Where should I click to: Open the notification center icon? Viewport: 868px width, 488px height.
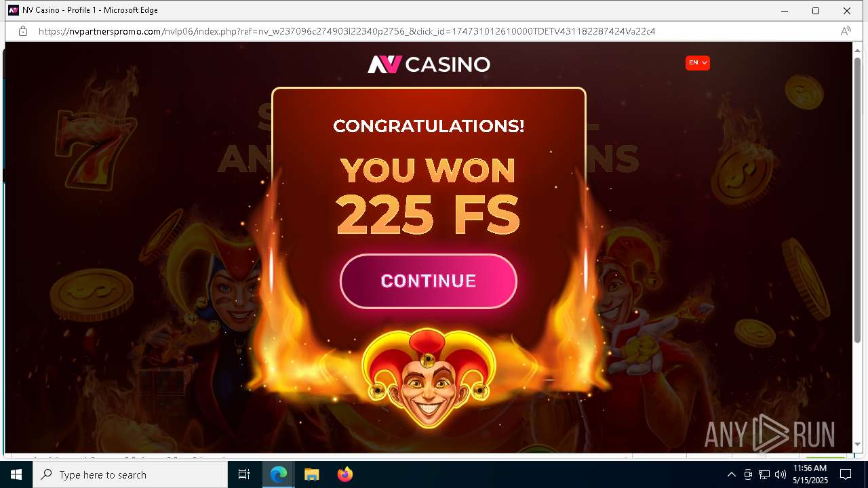point(845,474)
